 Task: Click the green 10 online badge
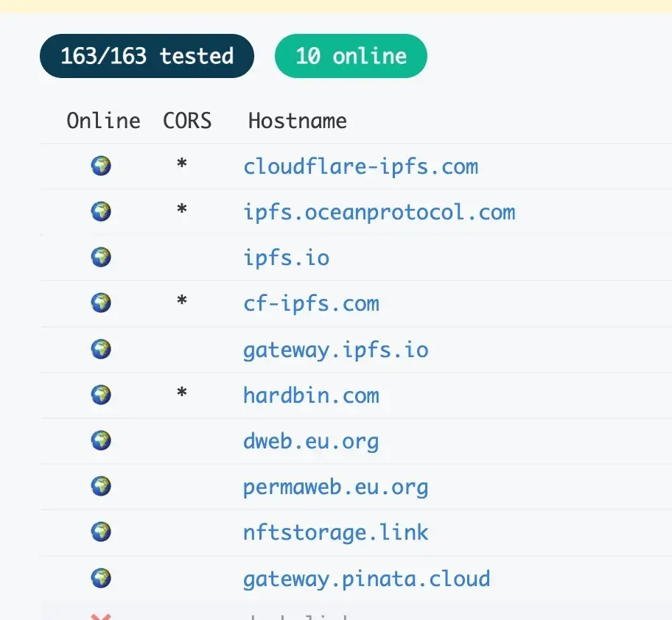(351, 56)
